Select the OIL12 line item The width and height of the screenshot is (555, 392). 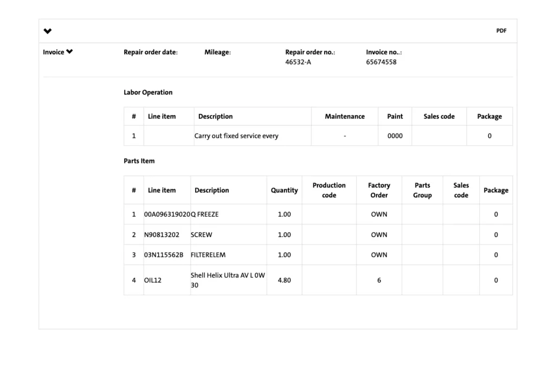click(x=153, y=280)
